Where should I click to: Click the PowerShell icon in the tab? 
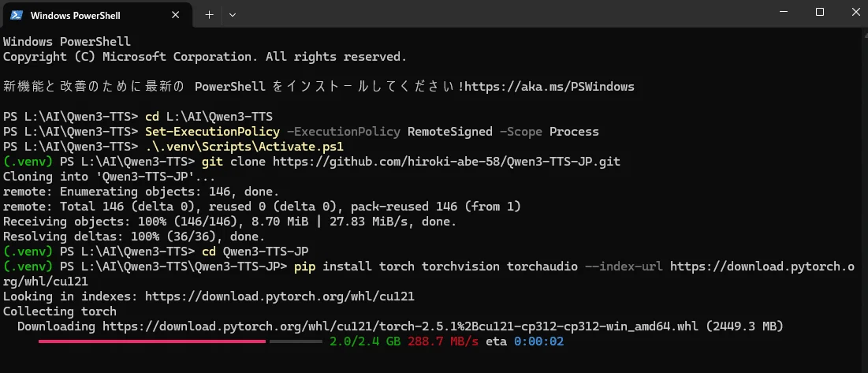click(x=16, y=15)
